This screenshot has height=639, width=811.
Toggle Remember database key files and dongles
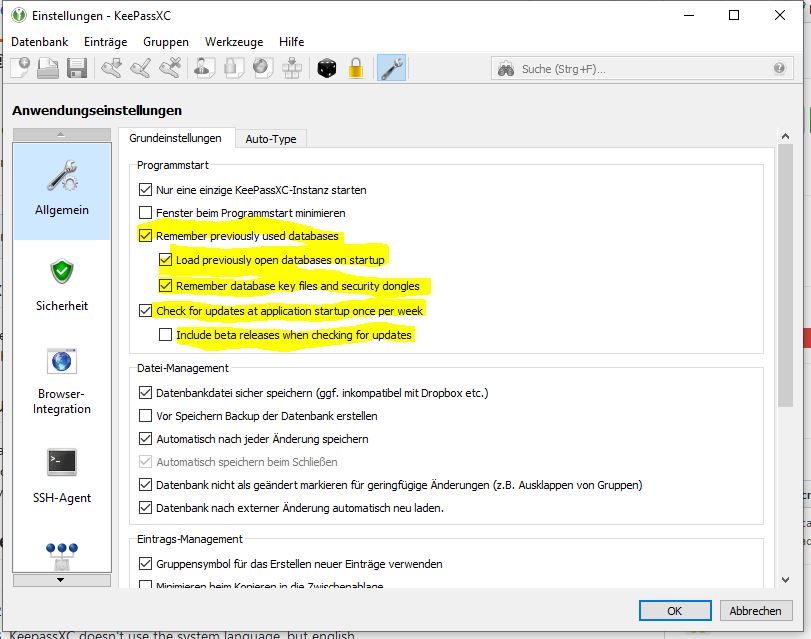coord(166,286)
